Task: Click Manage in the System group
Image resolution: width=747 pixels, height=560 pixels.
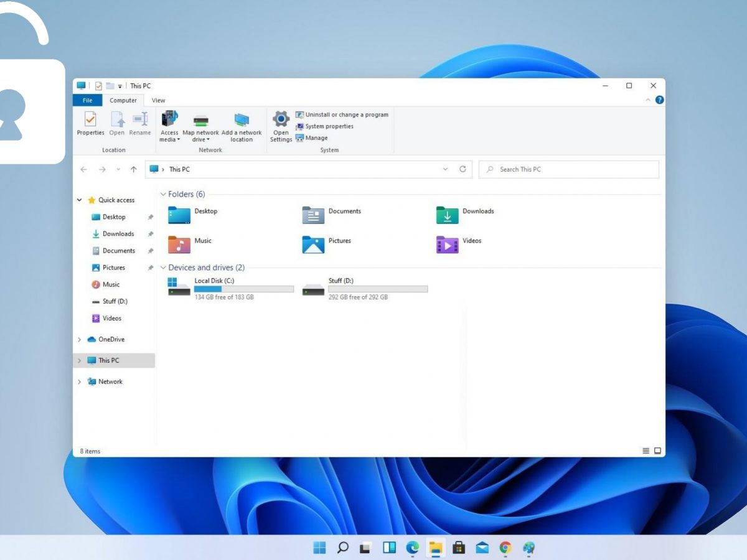Action: (x=311, y=138)
